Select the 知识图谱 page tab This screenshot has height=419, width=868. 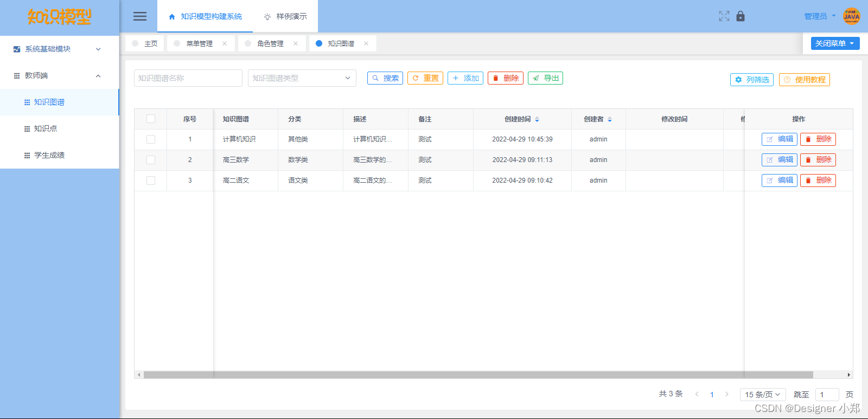click(x=341, y=43)
